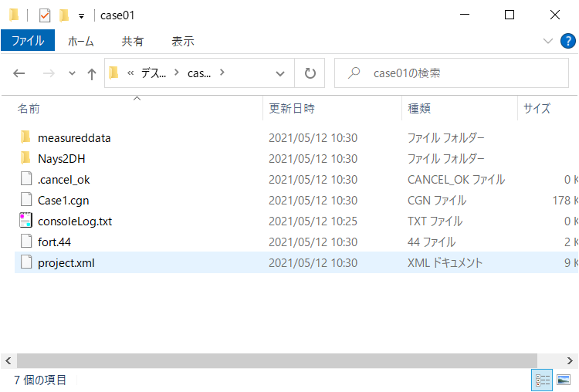Expand chevron after cas... breadcrumb
This screenshot has height=392, width=579.
(x=222, y=73)
